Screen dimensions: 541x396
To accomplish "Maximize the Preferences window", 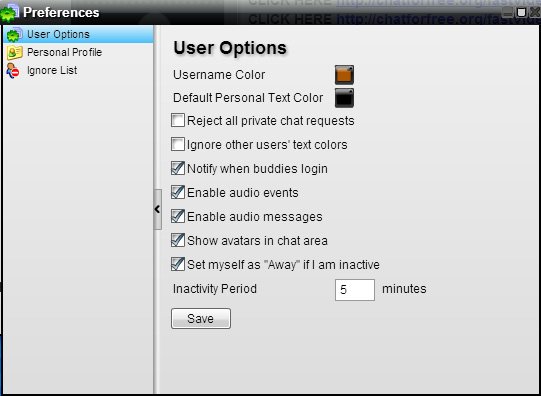I will (521, 12).
